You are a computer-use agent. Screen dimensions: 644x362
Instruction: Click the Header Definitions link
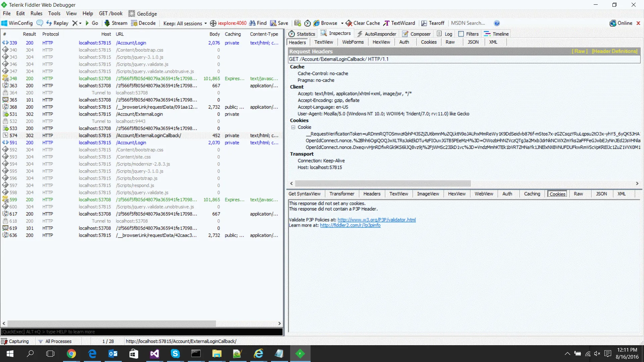point(614,51)
